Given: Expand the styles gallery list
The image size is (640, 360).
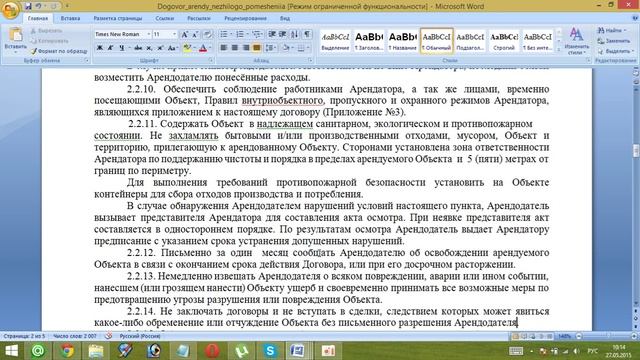Looking at the screenshot, I should pos(559,49).
